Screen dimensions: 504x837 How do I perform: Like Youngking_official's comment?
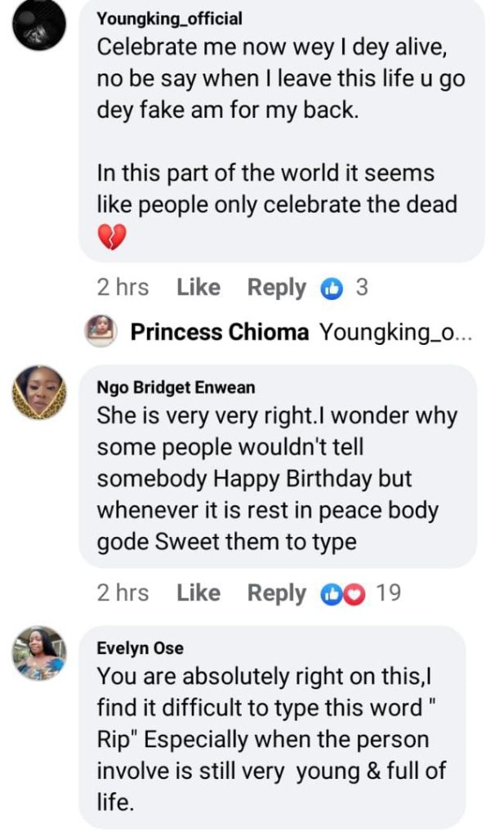(198, 288)
